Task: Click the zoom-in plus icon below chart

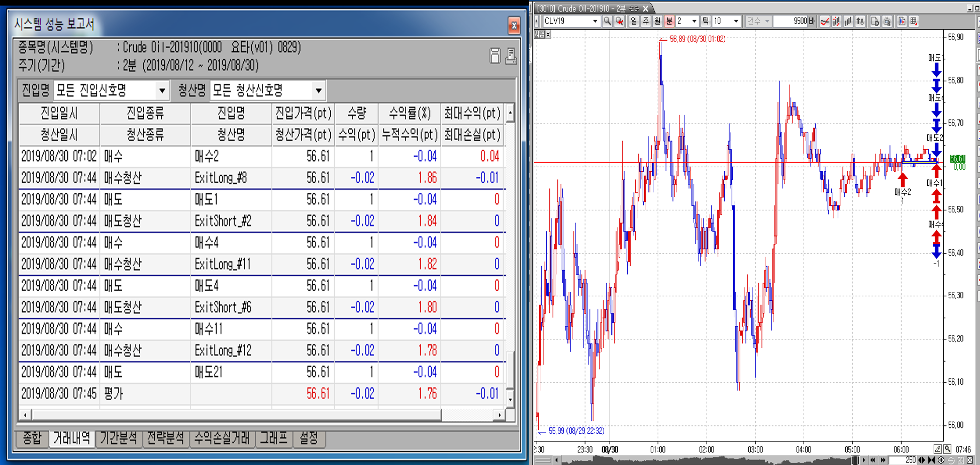Action: [x=941, y=460]
